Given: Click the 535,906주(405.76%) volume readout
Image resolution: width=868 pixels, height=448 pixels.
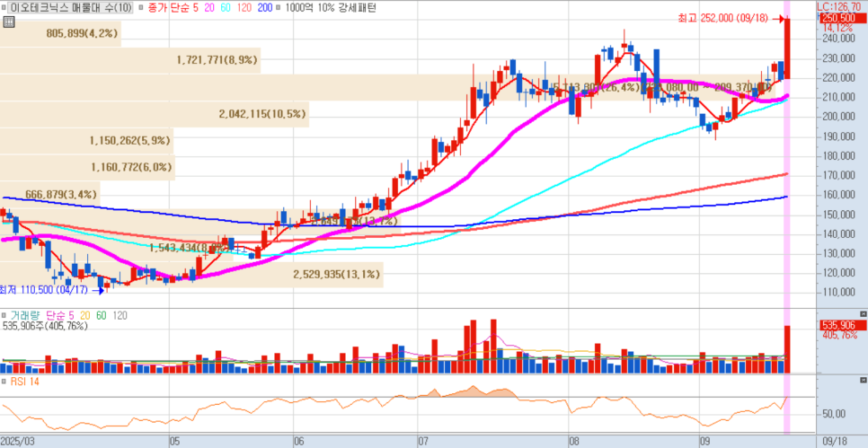Looking at the screenshot, I should (46, 326).
